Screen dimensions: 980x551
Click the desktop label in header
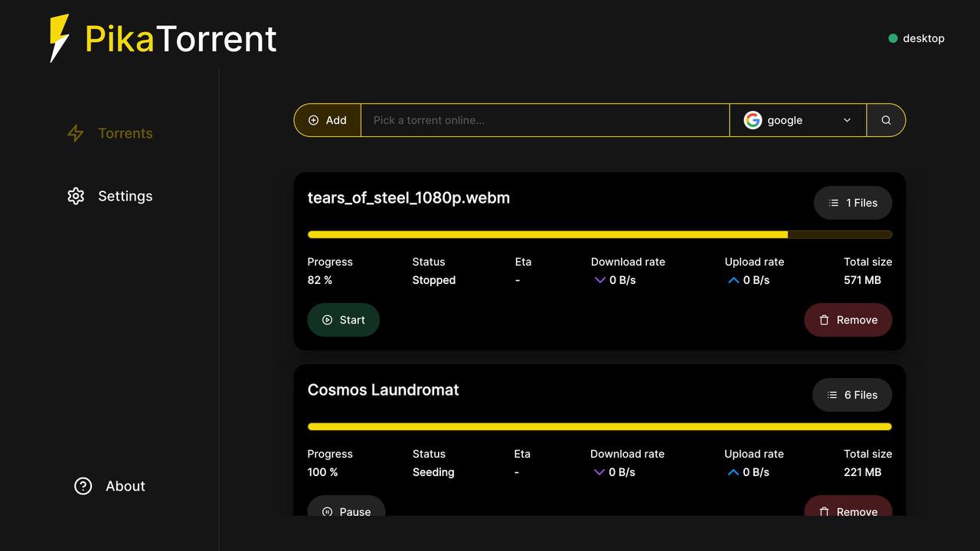(923, 38)
